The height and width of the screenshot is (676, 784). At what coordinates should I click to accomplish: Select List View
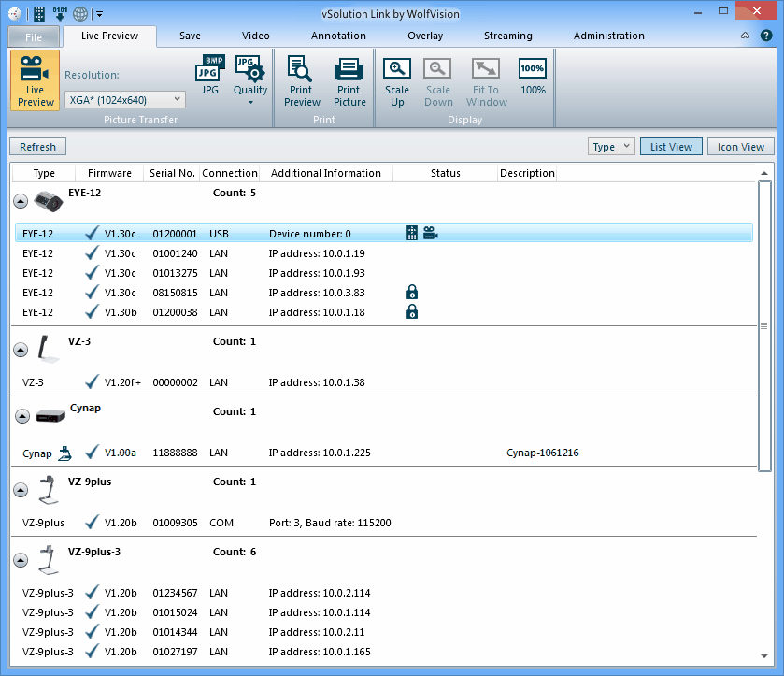671,147
